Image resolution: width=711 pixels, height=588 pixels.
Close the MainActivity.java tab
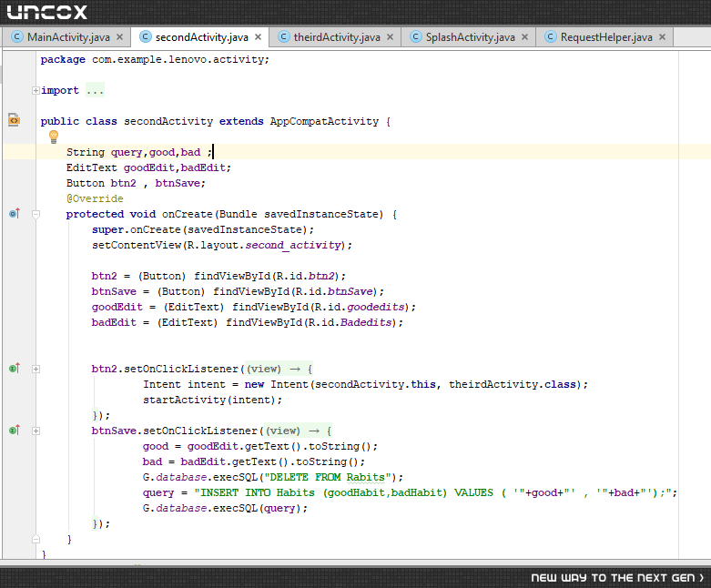pyautogui.click(x=119, y=37)
